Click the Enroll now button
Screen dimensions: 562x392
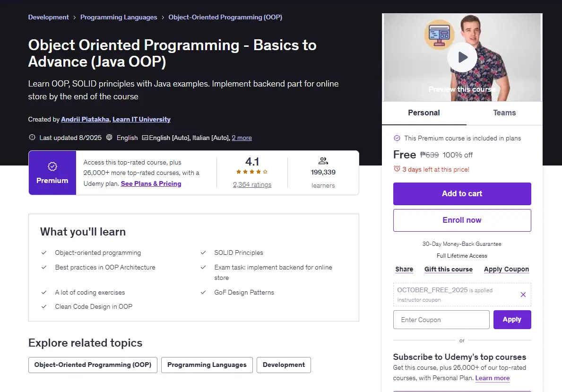click(462, 220)
